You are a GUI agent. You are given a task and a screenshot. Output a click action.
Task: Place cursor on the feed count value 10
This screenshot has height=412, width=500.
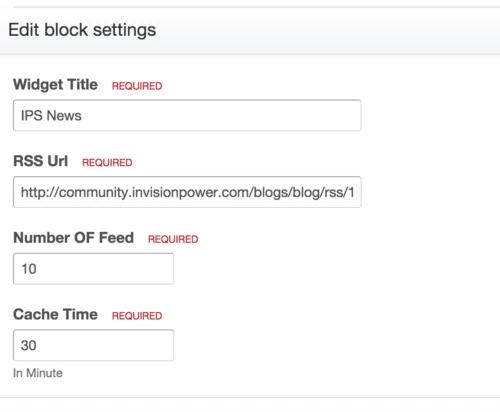pos(29,269)
